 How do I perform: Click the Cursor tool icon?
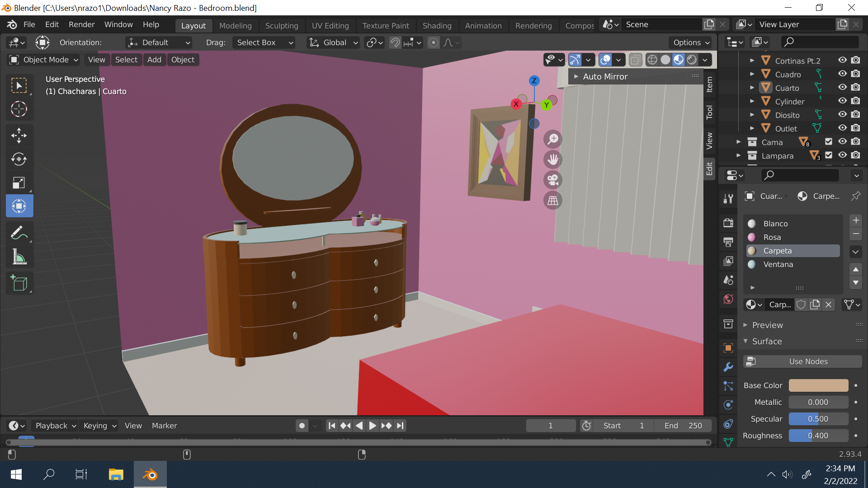pyautogui.click(x=19, y=109)
